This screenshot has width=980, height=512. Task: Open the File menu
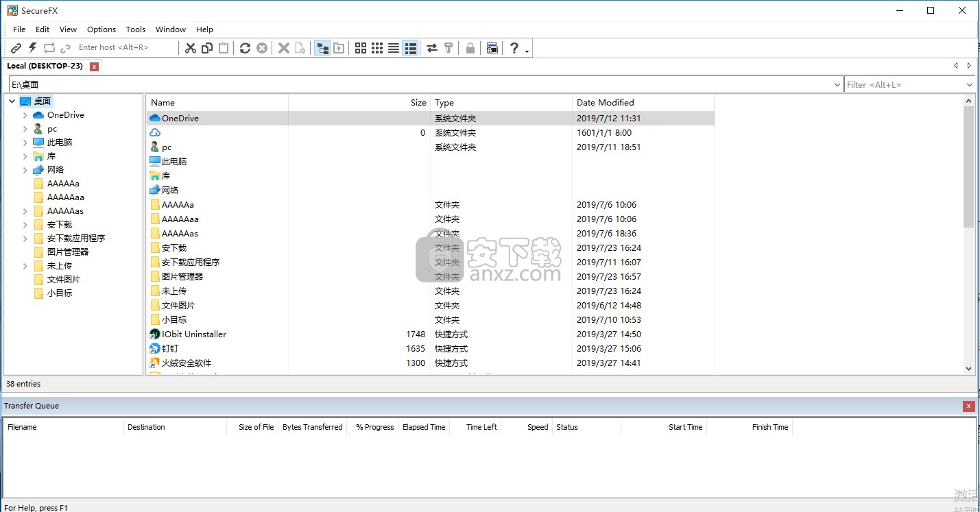pyautogui.click(x=19, y=29)
